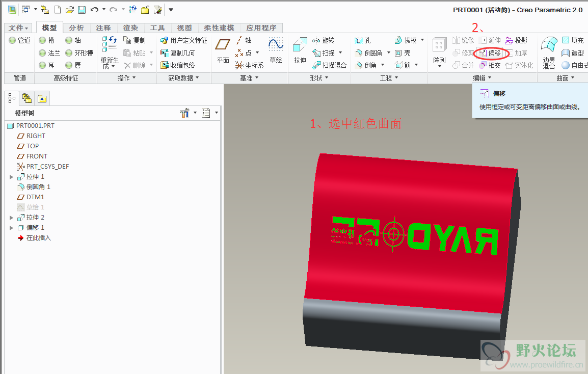Expand the 操作 group dropdown
The width and height of the screenshot is (588, 374).
pos(127,78)
